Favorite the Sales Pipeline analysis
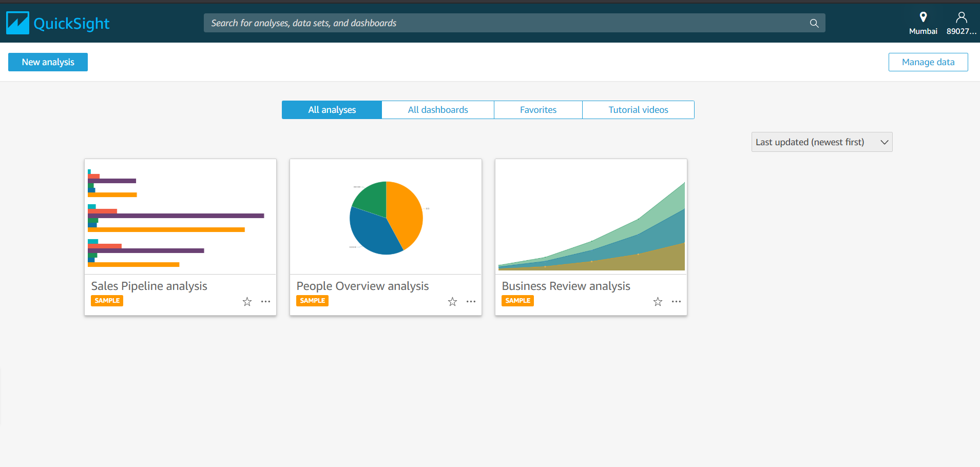The image size is (980, 467). [x=247, y=302]
